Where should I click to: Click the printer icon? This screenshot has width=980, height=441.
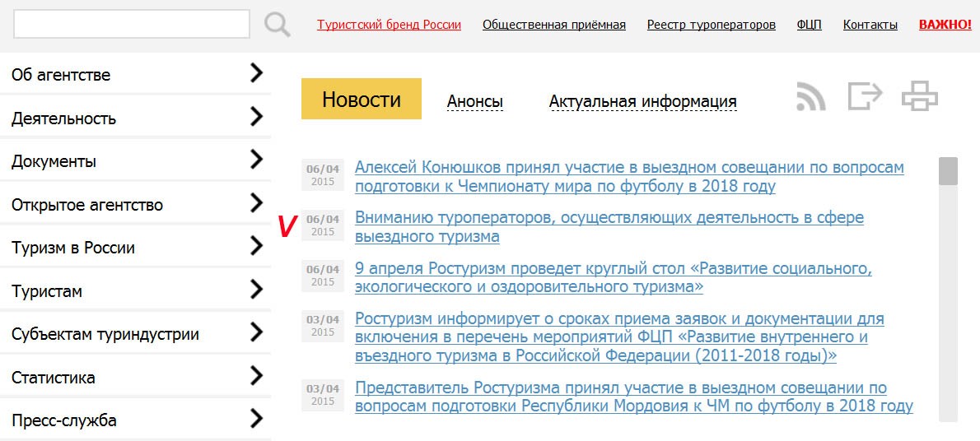920,97
